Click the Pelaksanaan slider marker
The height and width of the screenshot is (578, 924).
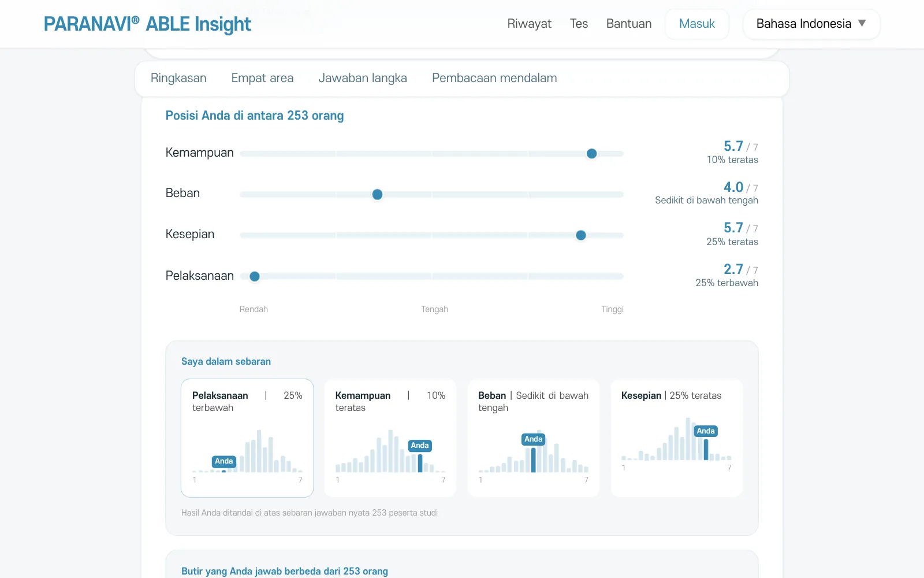254,276
